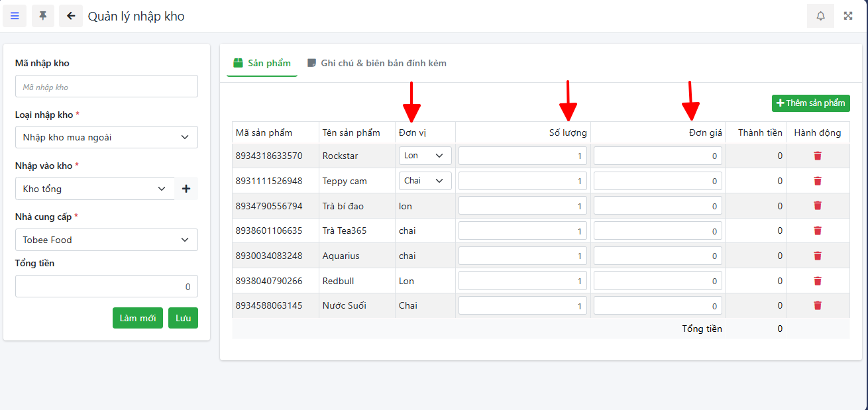Delete the Rockstar product row
868x410 pixels.
point(818,156)
